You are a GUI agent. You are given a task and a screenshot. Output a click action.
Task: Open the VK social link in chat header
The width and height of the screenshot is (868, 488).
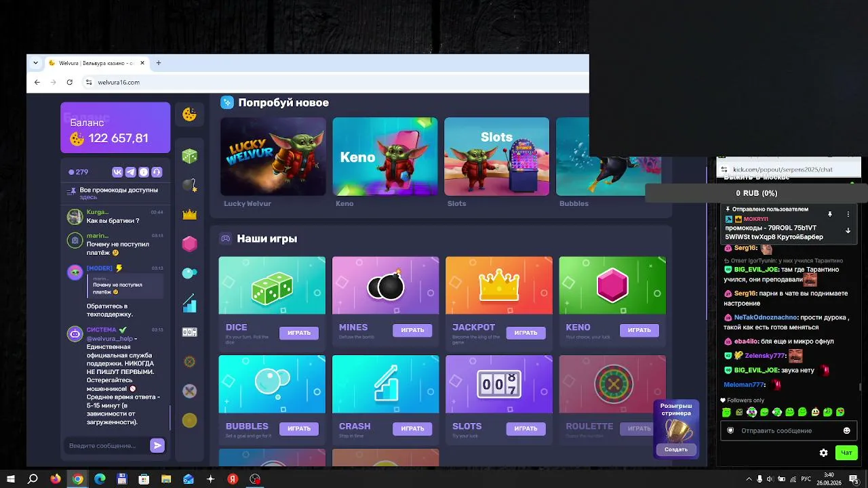coord(117,172)
